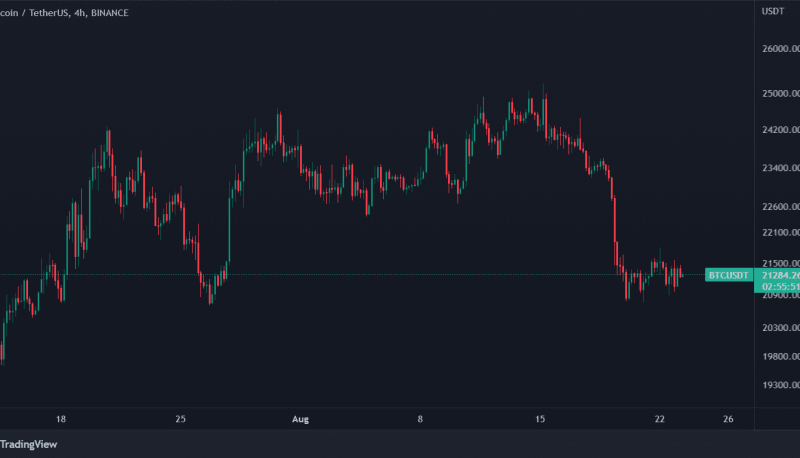
Task: Select the 18 date marker on time axis
Action: (61, 419)
